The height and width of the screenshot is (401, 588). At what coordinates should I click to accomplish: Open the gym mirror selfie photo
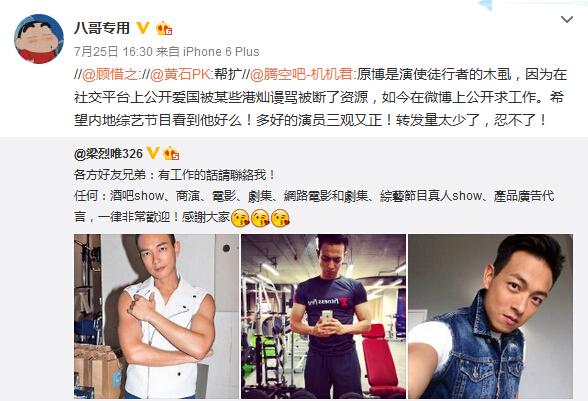[323, 316]
